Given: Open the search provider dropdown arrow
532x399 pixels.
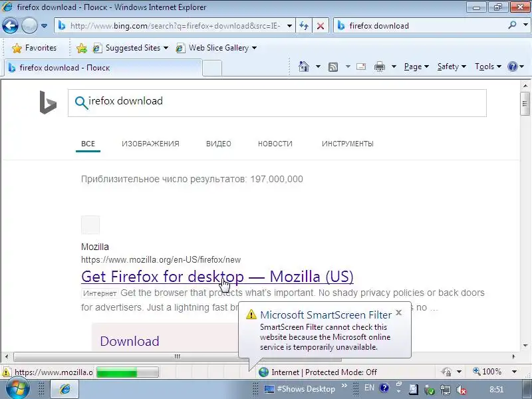Looking at the screenshot, I should click(x=525, y=25).
